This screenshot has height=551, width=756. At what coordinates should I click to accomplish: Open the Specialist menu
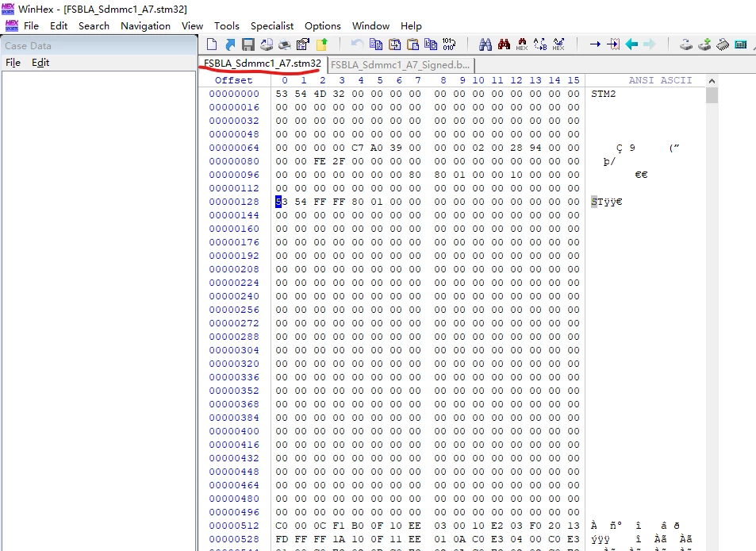pos(272,26)
